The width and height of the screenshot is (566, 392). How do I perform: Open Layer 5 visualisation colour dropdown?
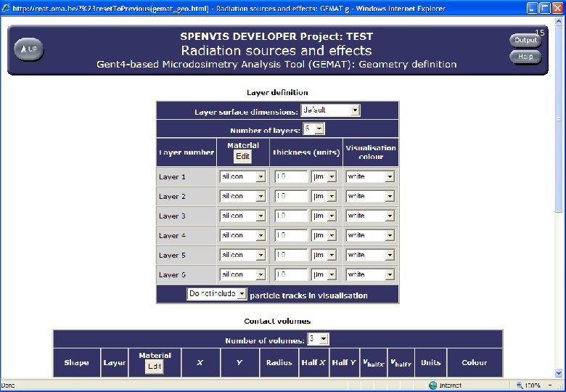tap(370, 255)
